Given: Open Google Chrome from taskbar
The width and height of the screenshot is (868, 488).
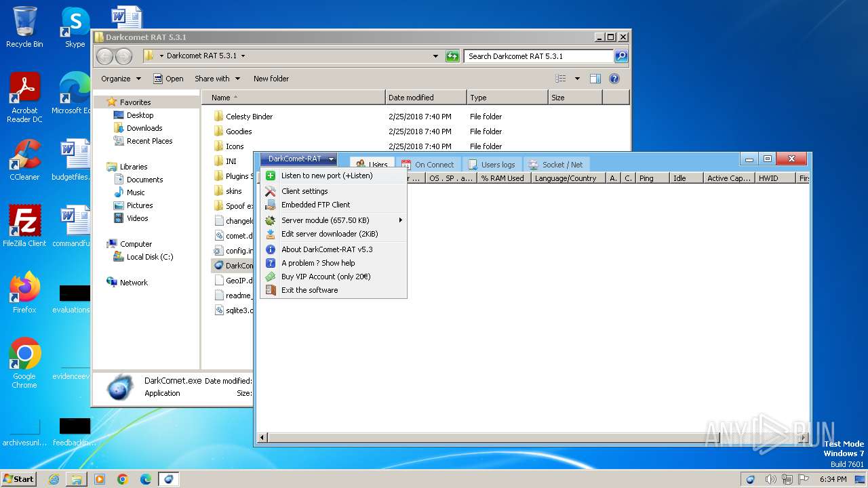Looking at the screenshot, I should point(123,479).
